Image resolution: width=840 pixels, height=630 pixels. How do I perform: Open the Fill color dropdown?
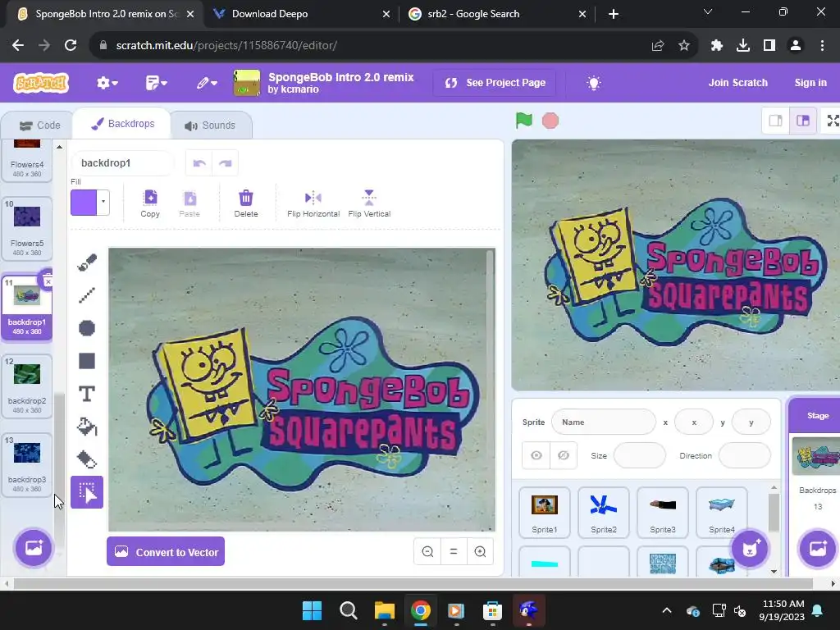click(103, 203)
